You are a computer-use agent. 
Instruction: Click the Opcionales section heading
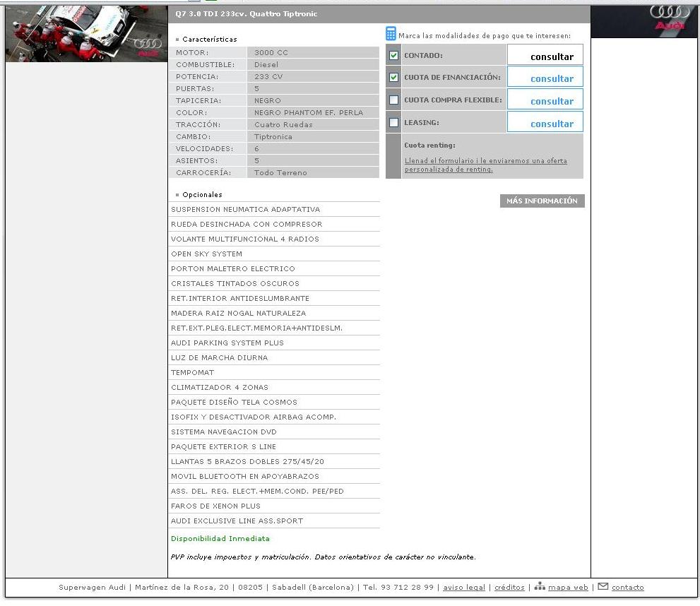[202, 194]
